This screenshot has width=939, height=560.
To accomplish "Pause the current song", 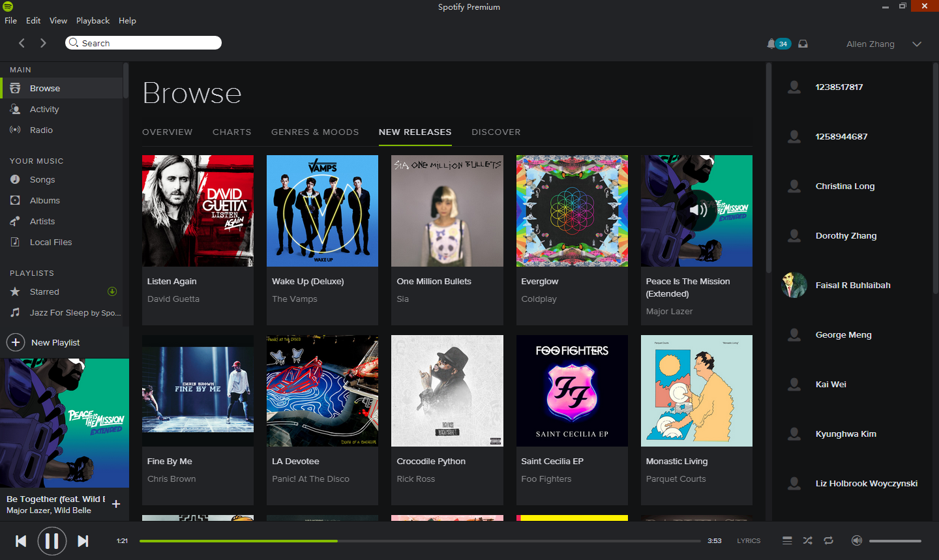I will 52,541.
